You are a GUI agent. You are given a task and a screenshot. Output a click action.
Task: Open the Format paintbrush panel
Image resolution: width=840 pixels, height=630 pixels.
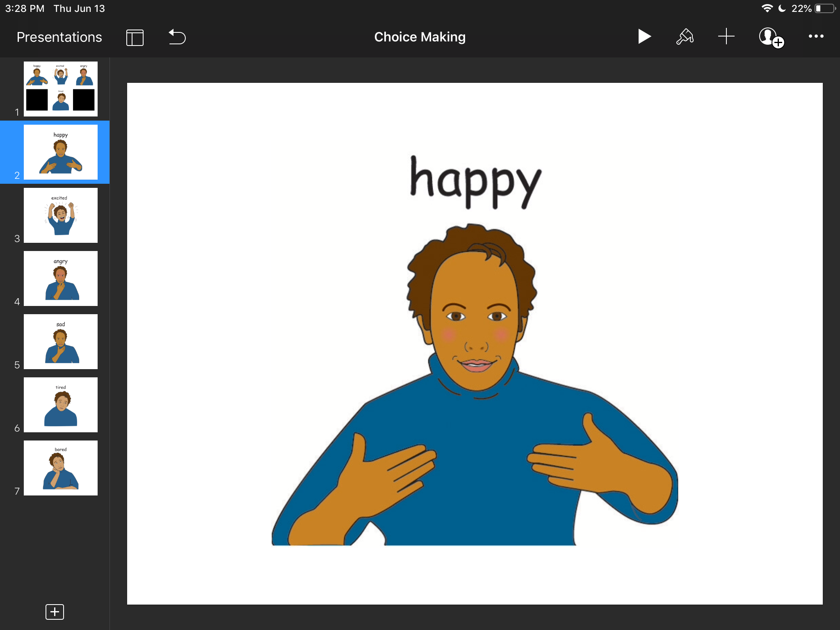point(685,37)
